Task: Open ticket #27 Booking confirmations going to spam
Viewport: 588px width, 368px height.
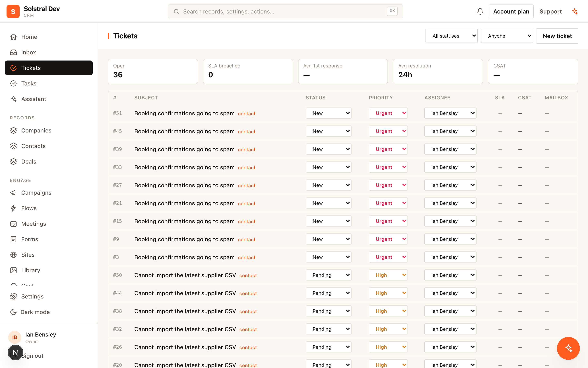Action: coord(184,185)
